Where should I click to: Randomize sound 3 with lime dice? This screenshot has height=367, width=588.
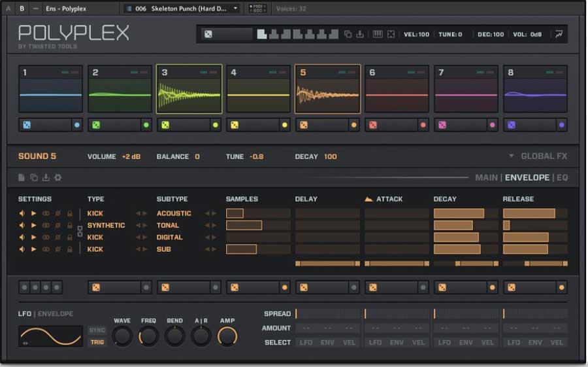(x=165, y=125)
